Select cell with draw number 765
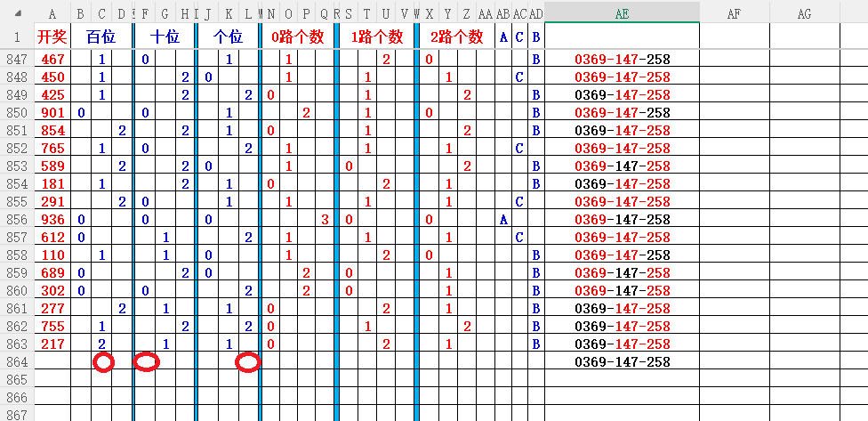The image size is (868, 421). 52,149
